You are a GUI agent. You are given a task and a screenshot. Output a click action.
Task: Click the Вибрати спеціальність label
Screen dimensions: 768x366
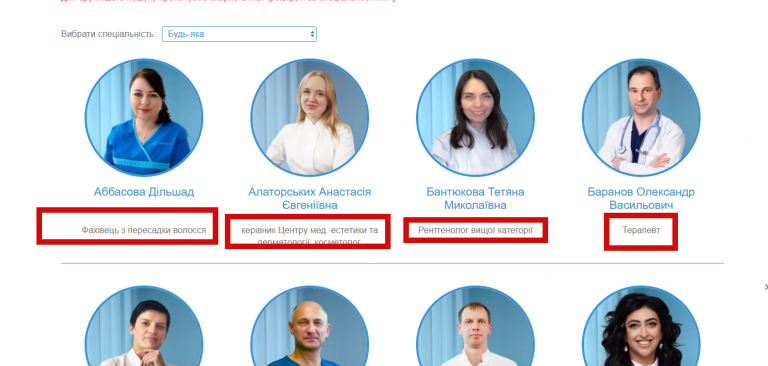108,34
